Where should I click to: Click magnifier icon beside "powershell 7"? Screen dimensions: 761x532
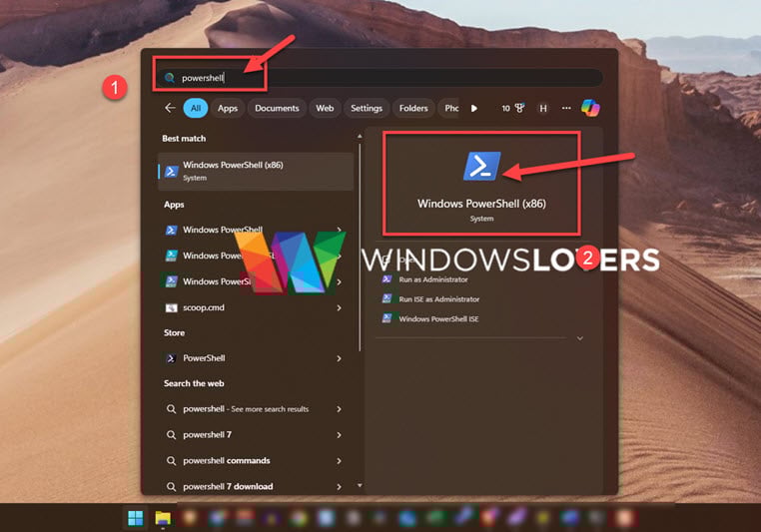click(171, 435)
